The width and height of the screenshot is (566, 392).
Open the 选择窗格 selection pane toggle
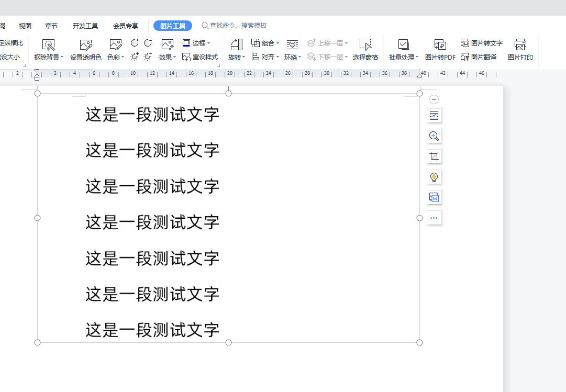coord(365,50)
